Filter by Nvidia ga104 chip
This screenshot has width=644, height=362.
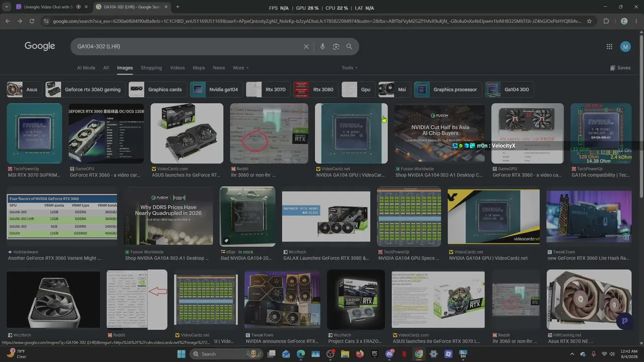click(x=216, y=89)
